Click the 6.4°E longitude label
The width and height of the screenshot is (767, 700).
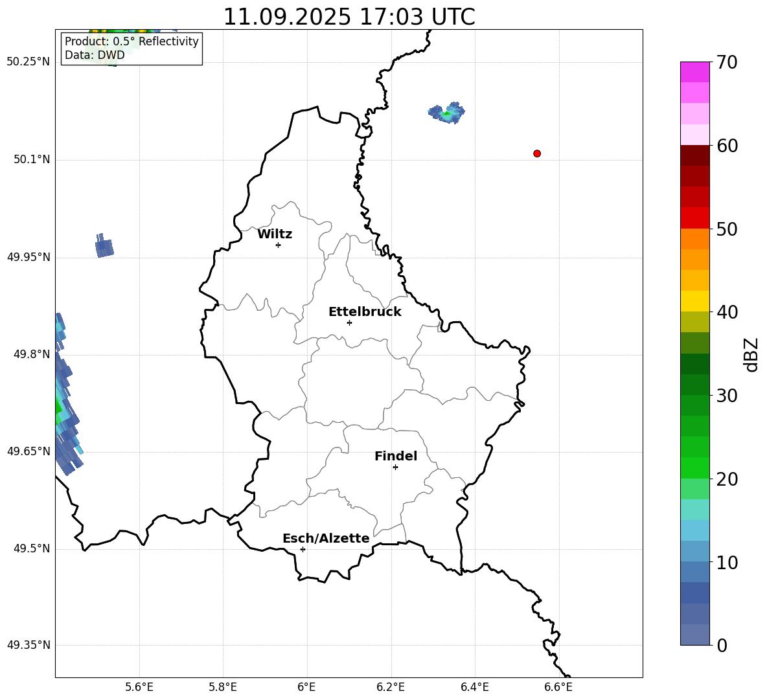(x=474, y=687)
